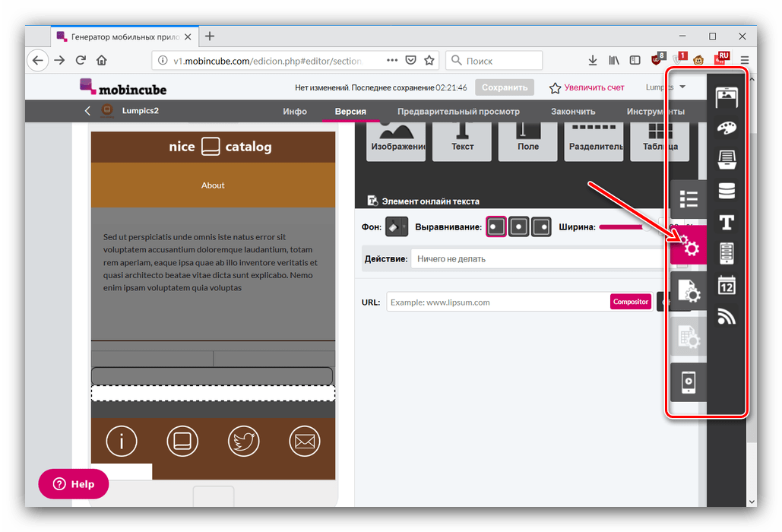Viewport: 782px width, 532px height.
Task: Switch to Инфо tab
Action: click(295, 111)
